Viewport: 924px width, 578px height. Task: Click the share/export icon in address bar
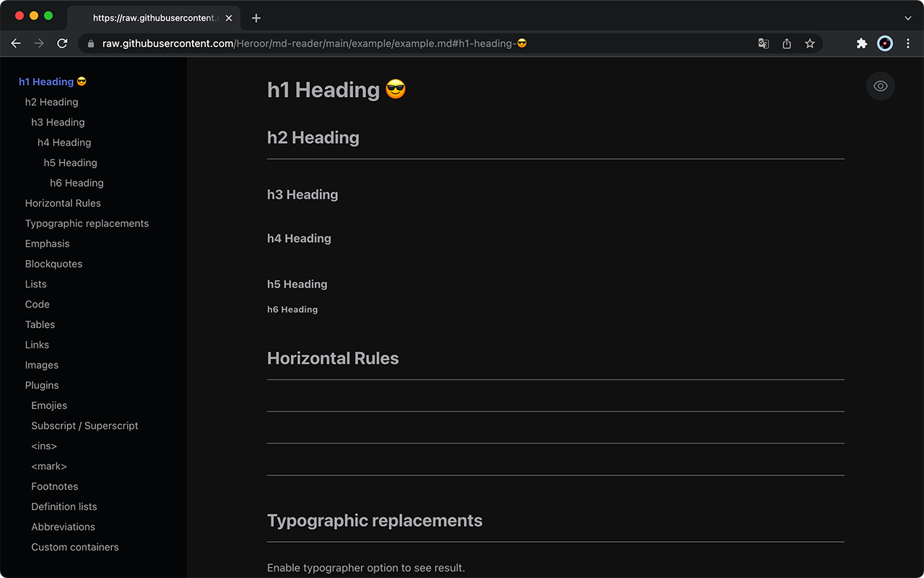tap(786, 43)
